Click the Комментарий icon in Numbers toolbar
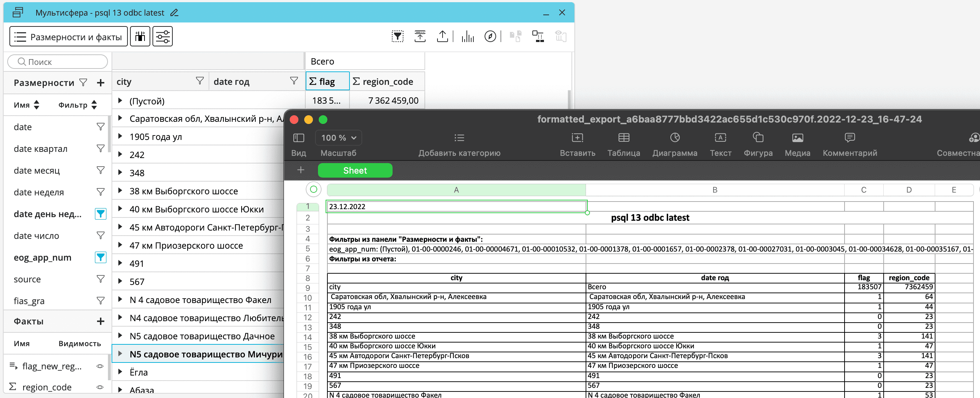980x398 pixels. (850, 138)
